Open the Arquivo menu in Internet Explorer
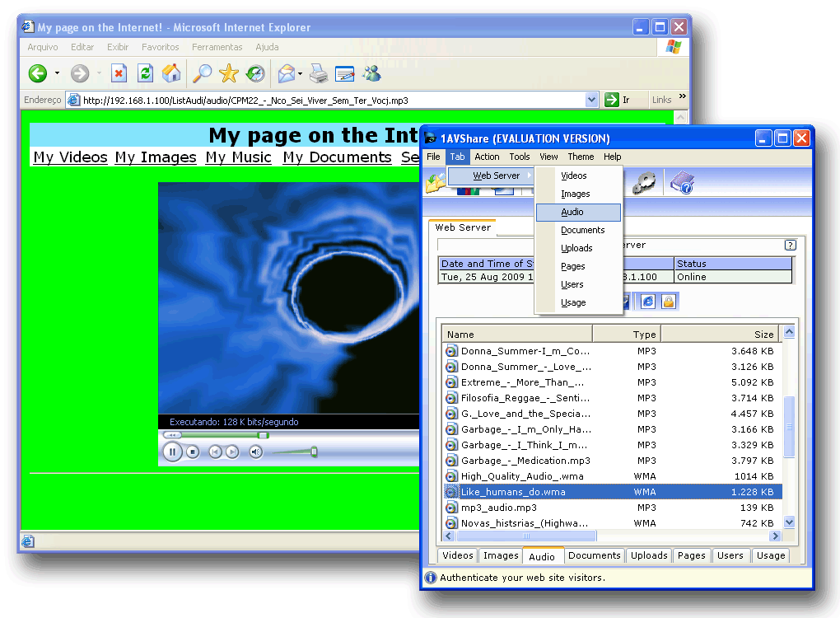Image resolution: width=840 pixels, height=618 pixels. [x=42, y=47]
